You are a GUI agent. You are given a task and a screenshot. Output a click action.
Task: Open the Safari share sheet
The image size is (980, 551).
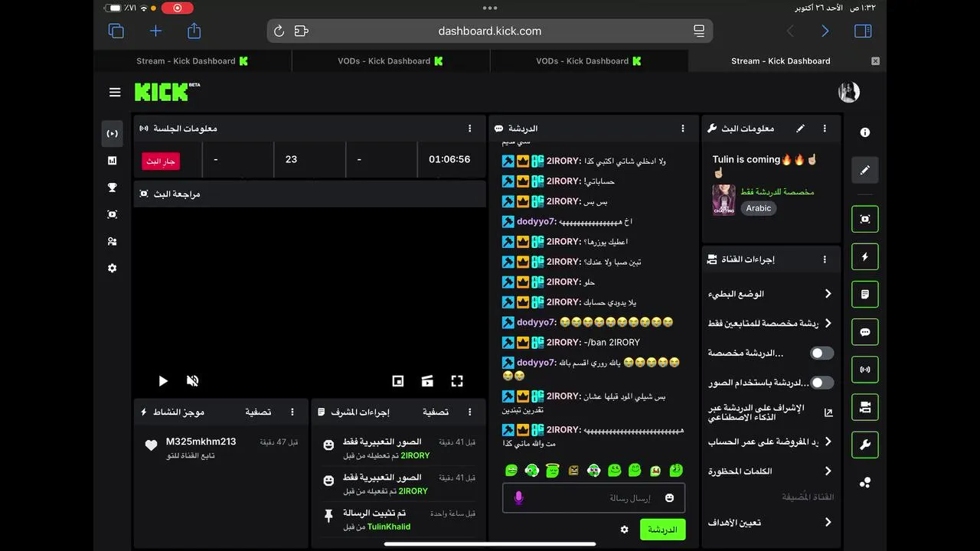(x=194, y=31)
